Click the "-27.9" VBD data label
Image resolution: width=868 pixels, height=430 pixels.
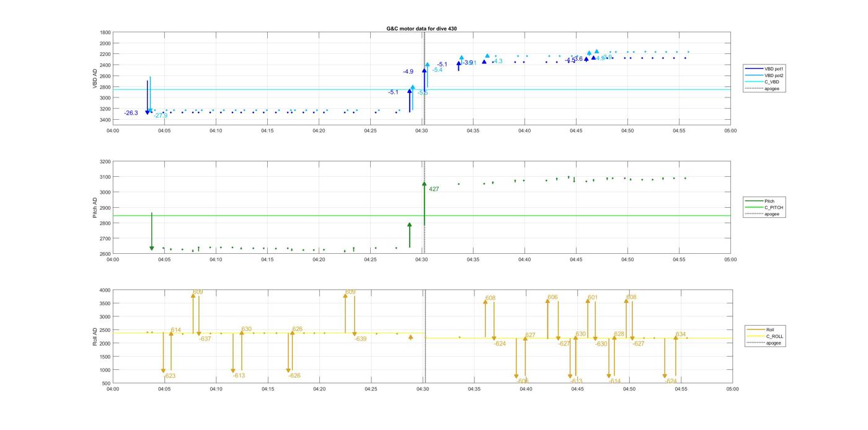pyautogui.click(x=161, y=115)
